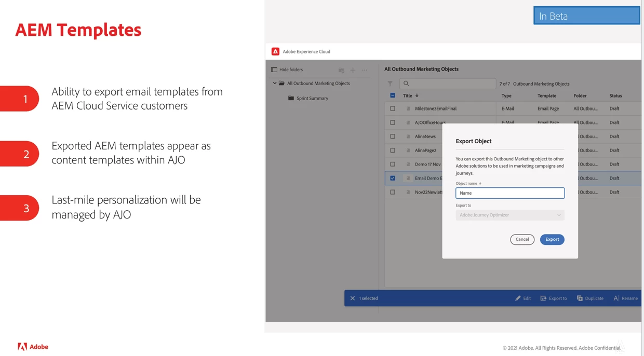The image size is (644, 356).
Task: Click the '1 selected' text in action bar
Action: click(x=368, y=298)
